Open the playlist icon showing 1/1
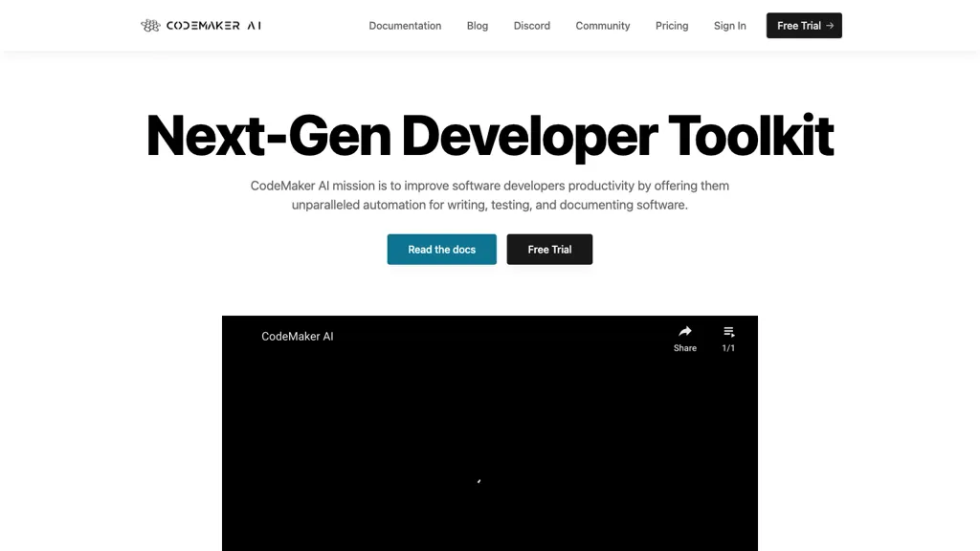 (728, 337)
